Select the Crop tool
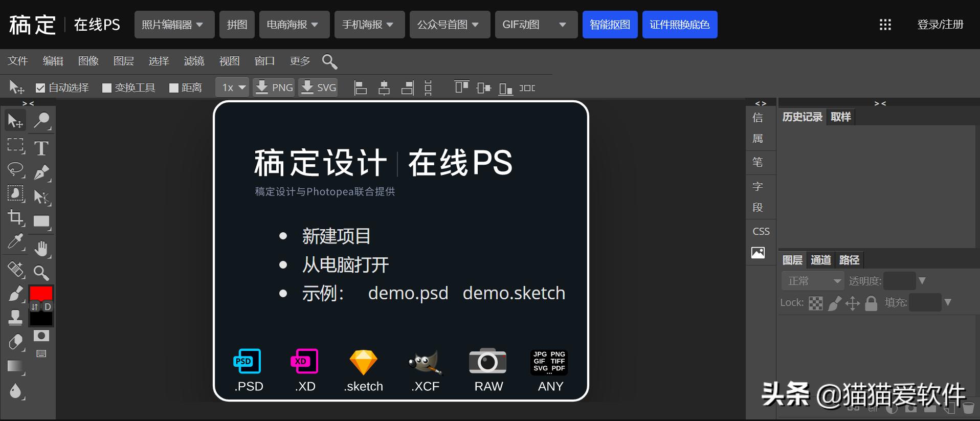Image resolution: width=980 pixels, height=421 pixels. coord(15,217)
